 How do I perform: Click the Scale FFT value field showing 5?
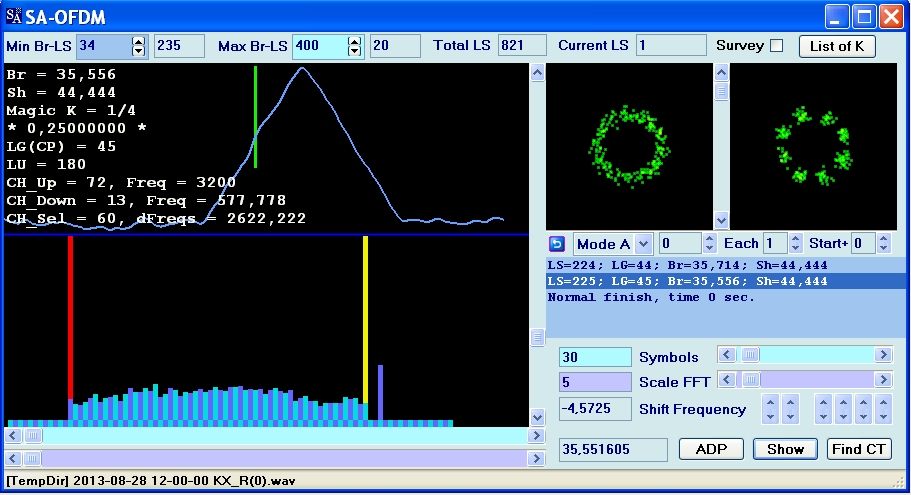pos(595,382)
